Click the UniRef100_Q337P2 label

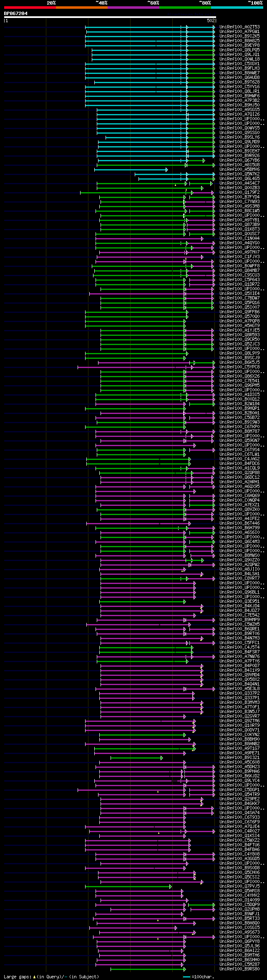pos(239,693)
